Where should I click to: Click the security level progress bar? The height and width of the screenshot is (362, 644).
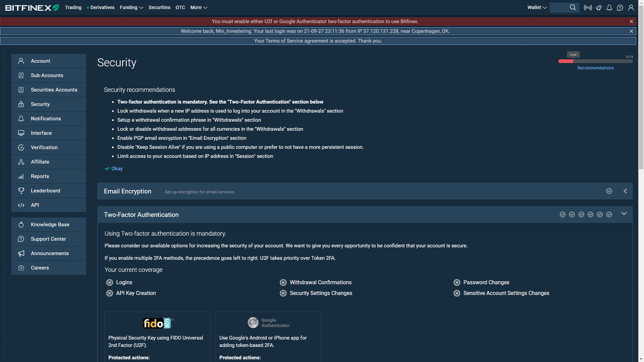595,61
